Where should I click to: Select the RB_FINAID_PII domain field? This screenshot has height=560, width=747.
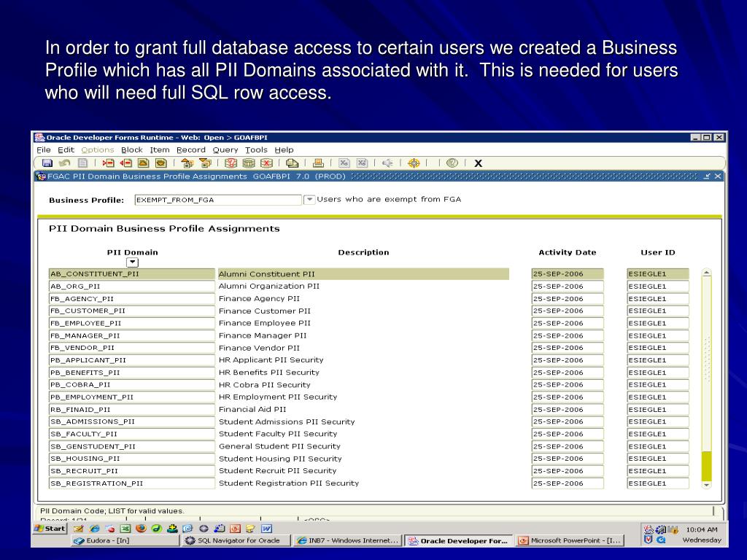[x=132, y=409]
